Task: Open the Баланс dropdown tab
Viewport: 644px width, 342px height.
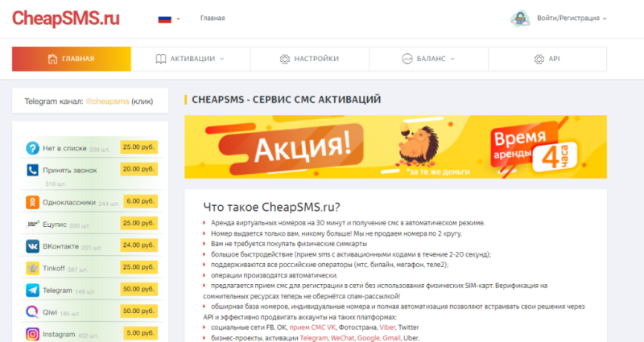Action: (428, 59)
